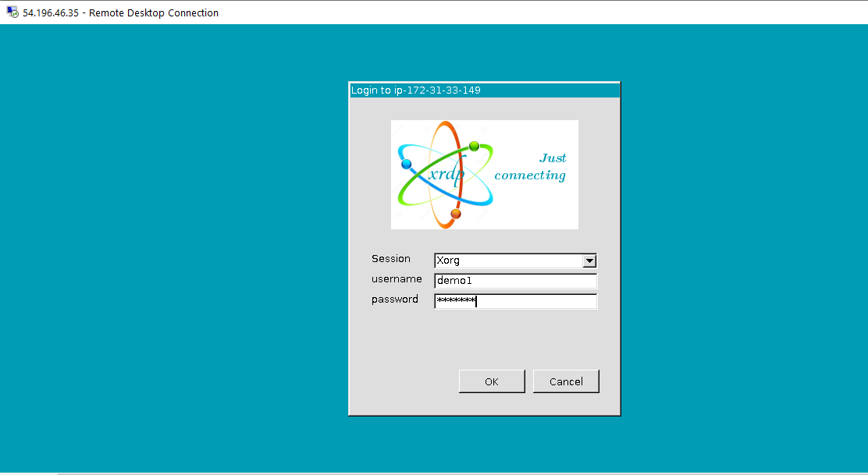Click the password label text

[x=395, y=300]
